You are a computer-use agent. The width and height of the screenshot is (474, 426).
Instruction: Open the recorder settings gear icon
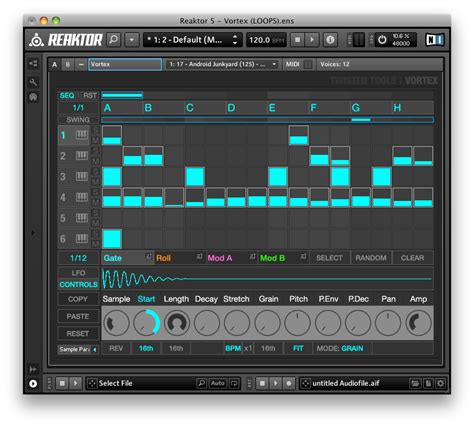[x=440, y=383]
